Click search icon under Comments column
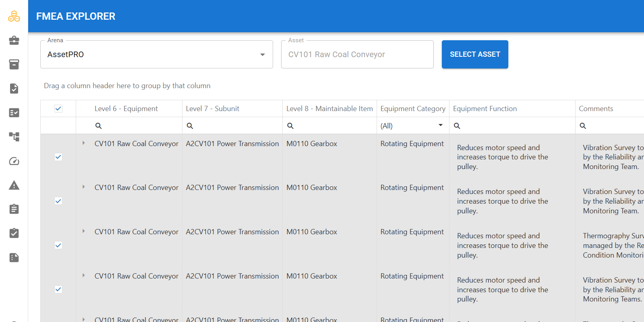Screen dimensions: 644x322 click(x=583, y=126)
